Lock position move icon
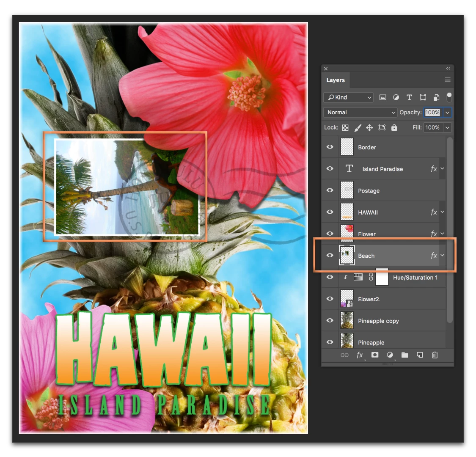 pyautogui.click(x=369, y=127)
